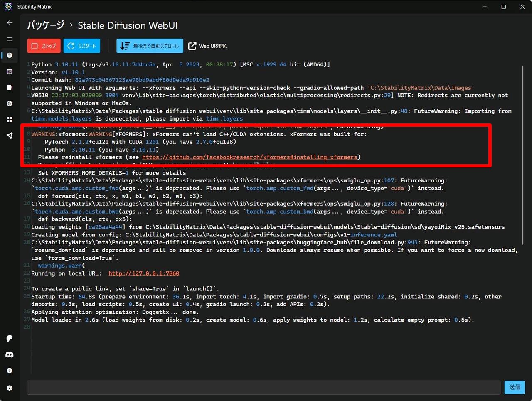This screenshot has height=401, width=532.
Task: Click the "Applying attention optimization: Doggettx" line
Action: click(115, 312)
